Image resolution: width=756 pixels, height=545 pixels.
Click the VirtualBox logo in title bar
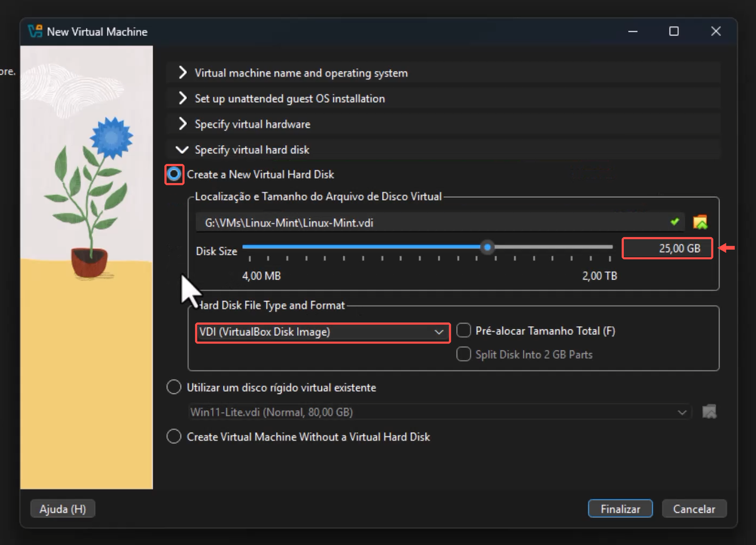[x=35, y=31]
